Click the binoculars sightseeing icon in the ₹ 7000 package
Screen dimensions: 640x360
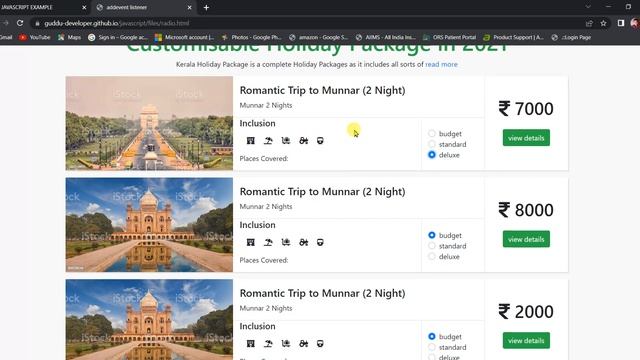[x=303, y=141]
